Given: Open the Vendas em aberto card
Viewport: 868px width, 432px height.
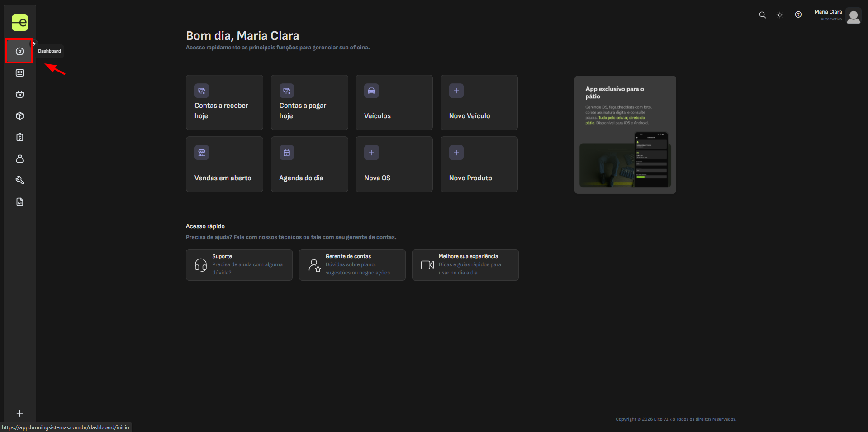Looking at the screenshot, I should [x=224, y=164].
